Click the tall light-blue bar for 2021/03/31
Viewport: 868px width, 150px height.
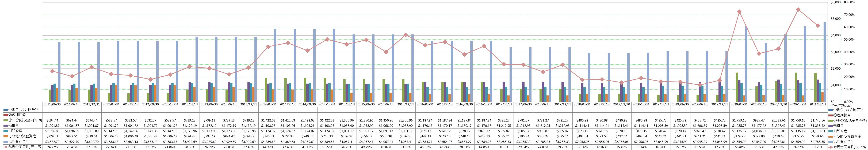pyautogui.click(x=825, y=62)
